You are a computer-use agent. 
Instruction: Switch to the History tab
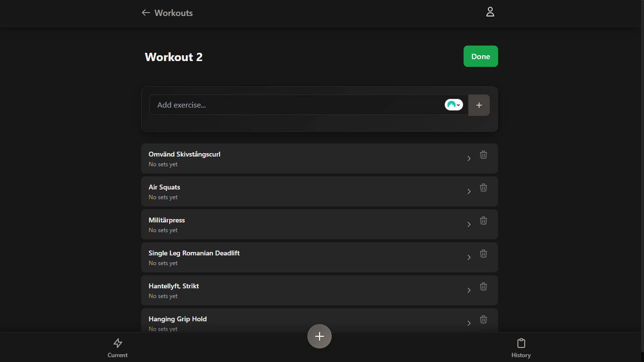[x=521, y=348]
